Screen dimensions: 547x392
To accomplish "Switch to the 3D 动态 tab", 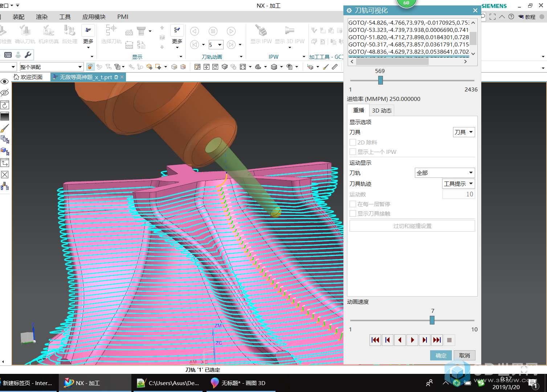I will [381, 110].
